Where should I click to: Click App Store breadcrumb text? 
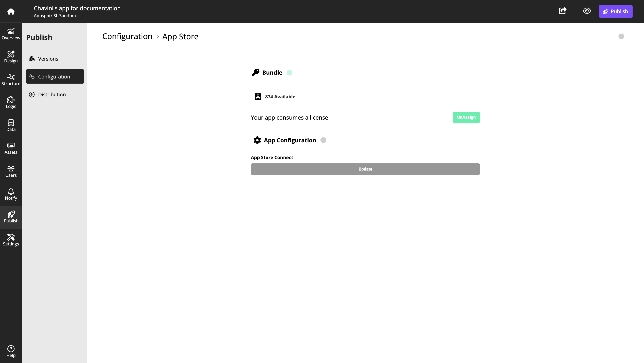[180, 36]
